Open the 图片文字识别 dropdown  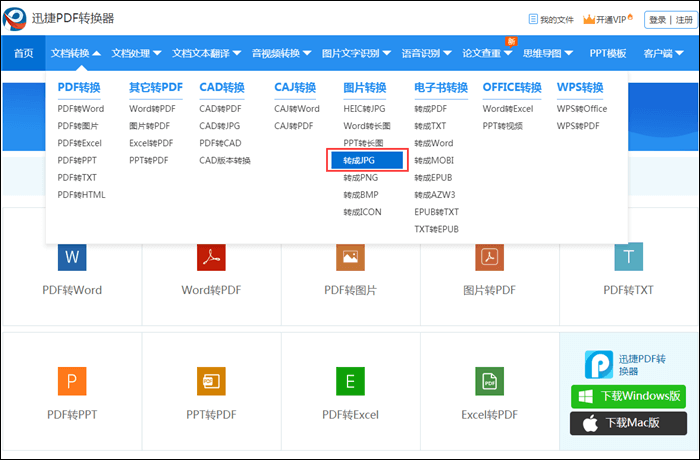click(x=355, y=53)
